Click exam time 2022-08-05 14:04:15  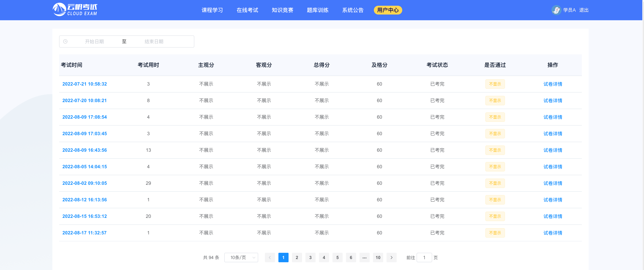[84, 167]
